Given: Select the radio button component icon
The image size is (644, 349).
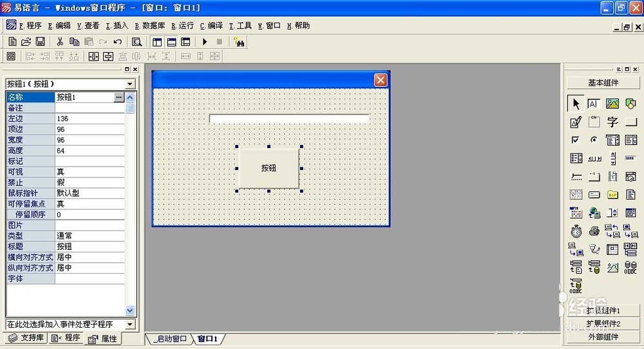Looking at the screenshot, I should pyautogui.click(x=594, y=140).
